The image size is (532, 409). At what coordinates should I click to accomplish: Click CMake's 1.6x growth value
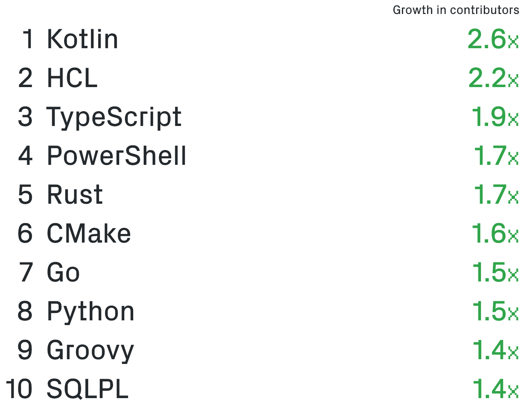[x=495, y=234]
